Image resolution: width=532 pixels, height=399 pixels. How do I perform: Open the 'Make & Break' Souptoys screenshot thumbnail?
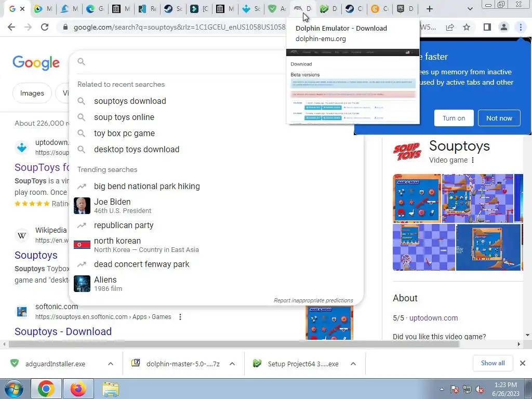(417, 198)
